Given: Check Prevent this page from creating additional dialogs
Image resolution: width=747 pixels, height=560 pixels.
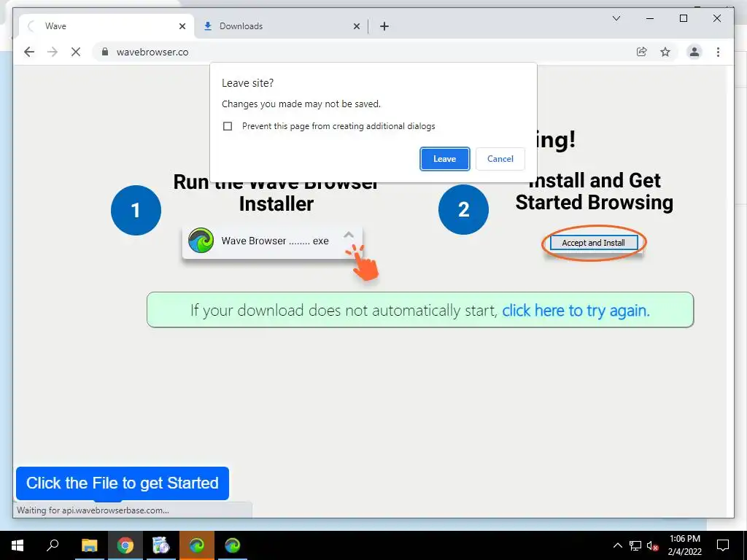Looking at the screenshot, I should pyautogui.click(x=228, y=126).
